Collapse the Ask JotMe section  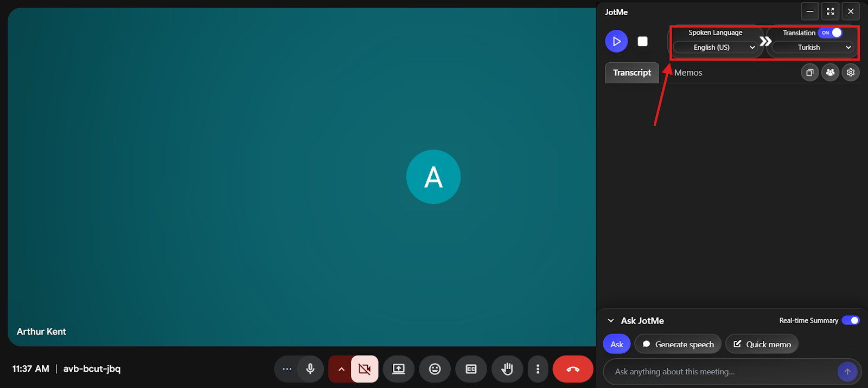click(611, 321)
